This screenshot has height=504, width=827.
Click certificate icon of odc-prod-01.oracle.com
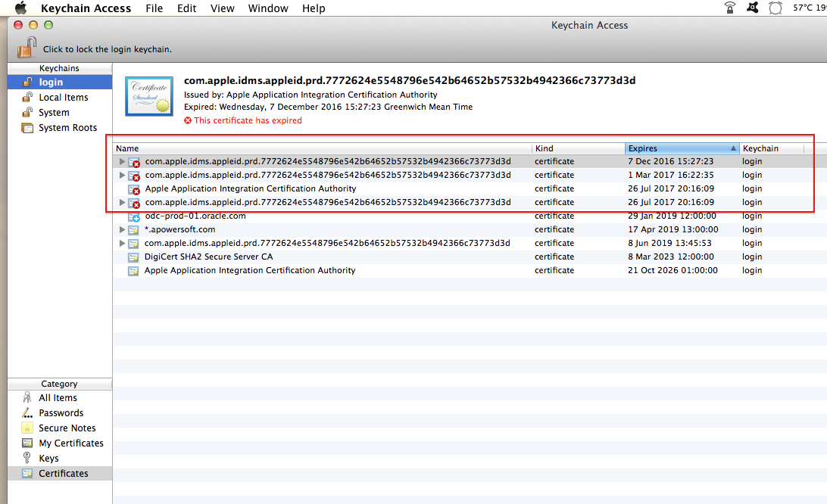134,216
